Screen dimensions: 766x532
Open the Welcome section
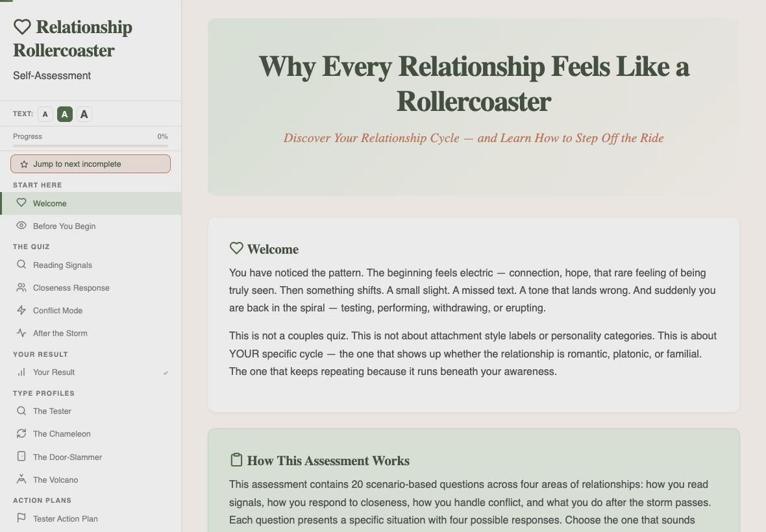click(x=90, y=203)
